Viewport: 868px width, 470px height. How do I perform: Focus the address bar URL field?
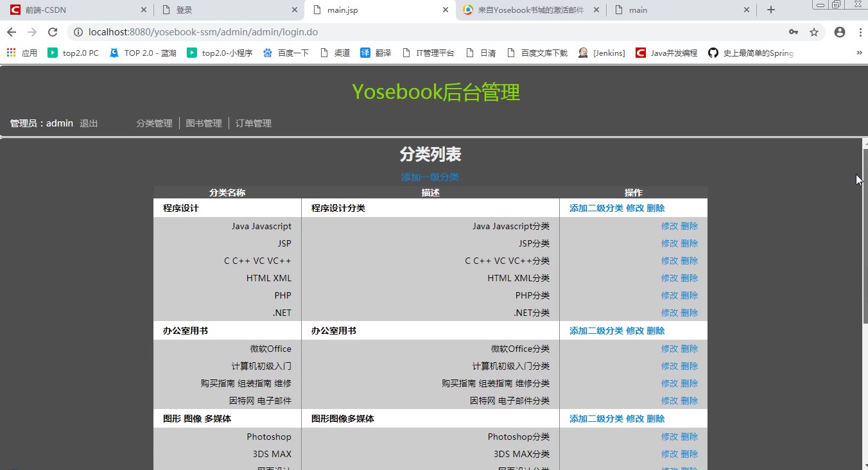(x=430, y=32)
